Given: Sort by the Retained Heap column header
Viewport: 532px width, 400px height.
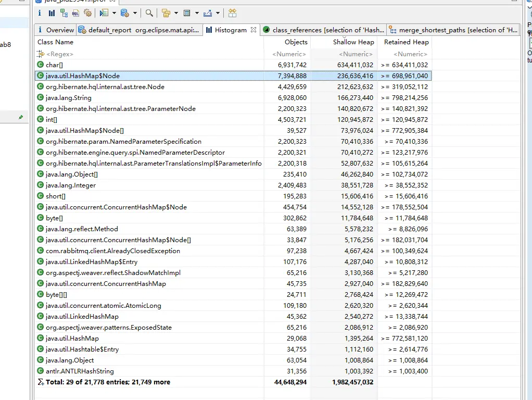Looking at the screenshot, I should [406, 42].
